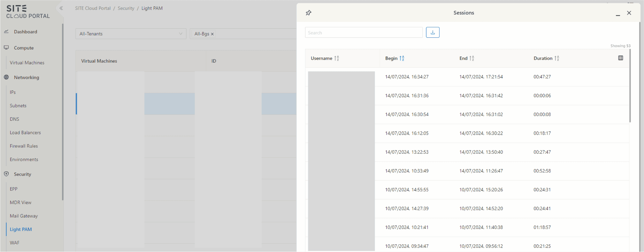
Task: Collapse the sidebar with the double chevron
Action: point(61,8)
